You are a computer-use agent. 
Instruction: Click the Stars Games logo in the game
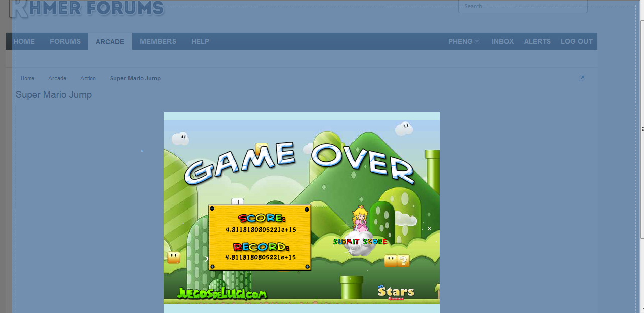coord(396,292)
